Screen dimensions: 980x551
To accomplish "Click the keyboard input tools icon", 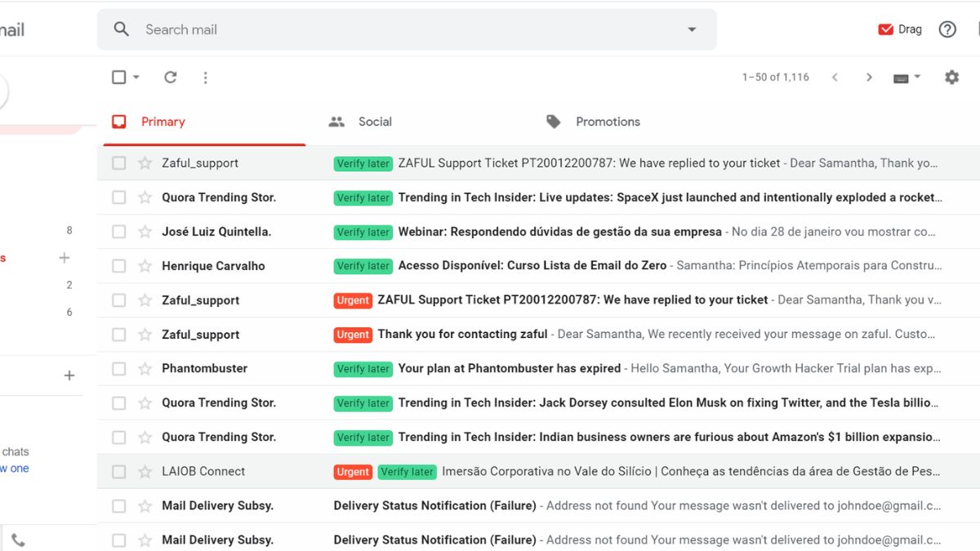I will (x=901, y=78).
